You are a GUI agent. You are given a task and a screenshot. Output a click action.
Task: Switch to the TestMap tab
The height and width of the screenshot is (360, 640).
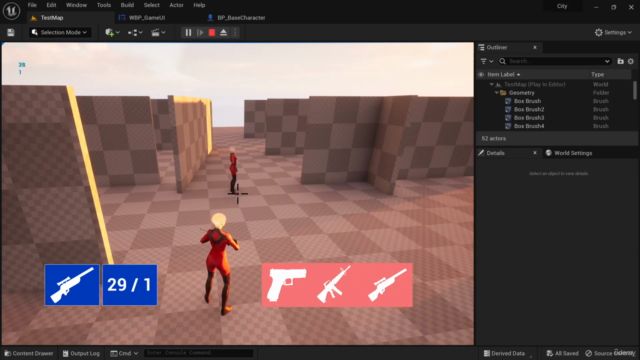(51, 18)
